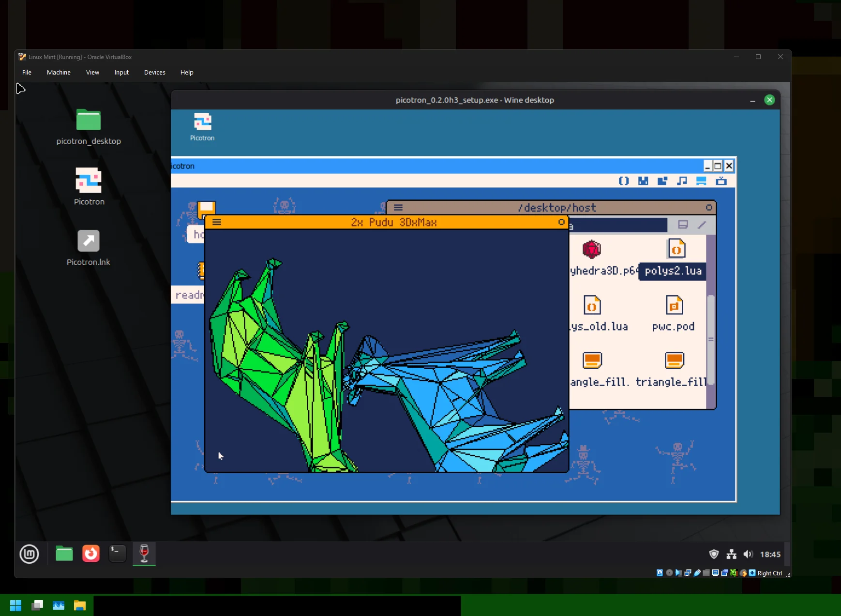This screenshot has width=841, height=616.
Task: Expand hamburger menu of /desktop/host file browser
Action: click(398, 208)
